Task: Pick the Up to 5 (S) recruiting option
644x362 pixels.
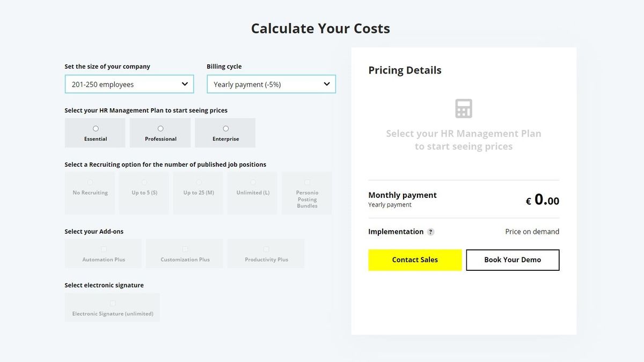Action: (144, 193)
